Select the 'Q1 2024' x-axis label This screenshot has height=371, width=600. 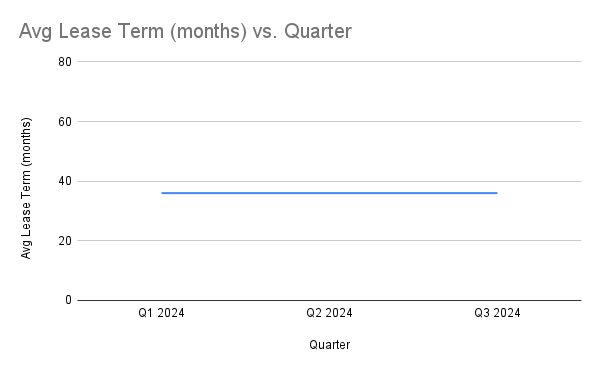161,313
